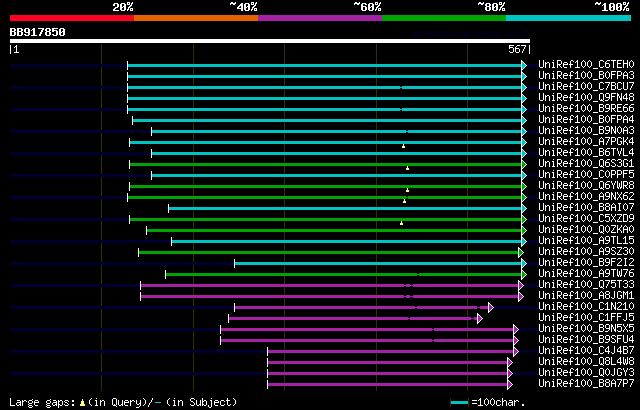Select the UniRef100_B9F2I2 label
Viewport: 640px width, 410px height.
pyautogui.click(x=586, y=263)
